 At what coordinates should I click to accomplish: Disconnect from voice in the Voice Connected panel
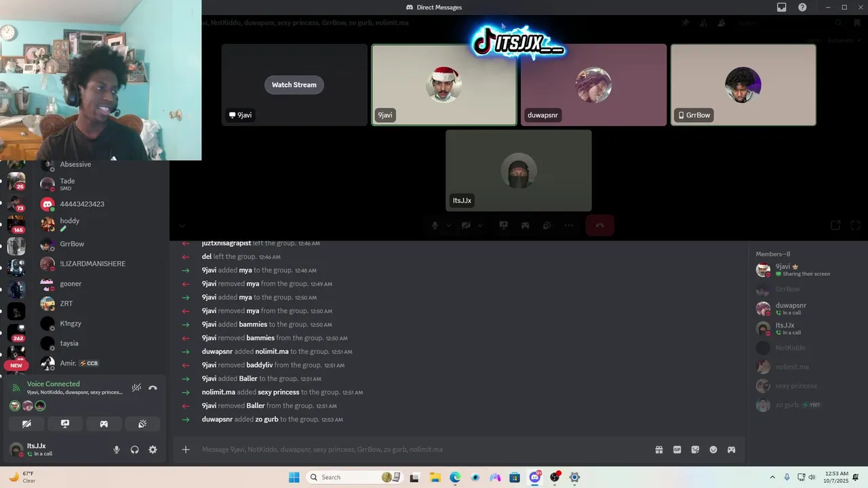click(x=153, y=388)
